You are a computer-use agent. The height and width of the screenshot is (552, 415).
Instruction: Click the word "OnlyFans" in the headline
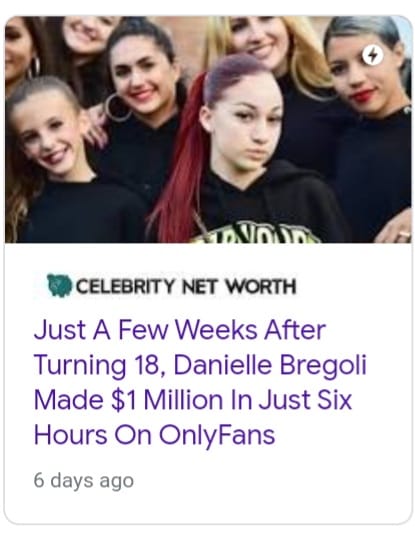(x=217, y=435)
